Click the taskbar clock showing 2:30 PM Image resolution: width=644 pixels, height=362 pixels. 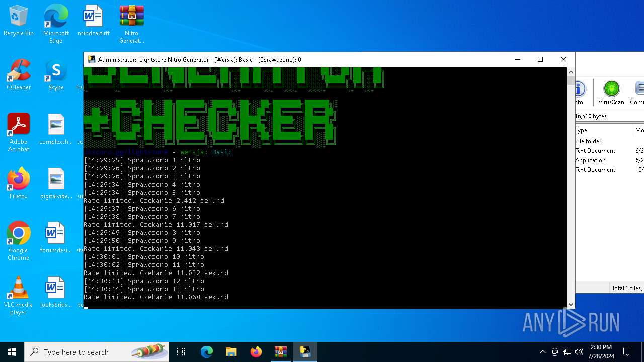(x=601, y=352)
